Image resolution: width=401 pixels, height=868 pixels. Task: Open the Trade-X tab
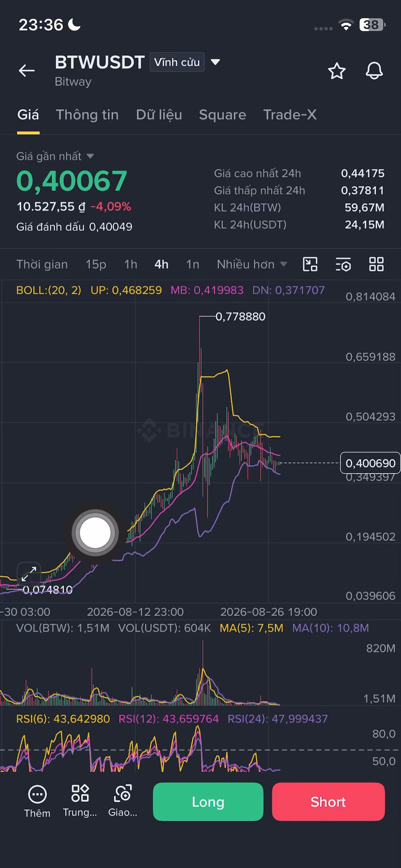pos(290,115)
